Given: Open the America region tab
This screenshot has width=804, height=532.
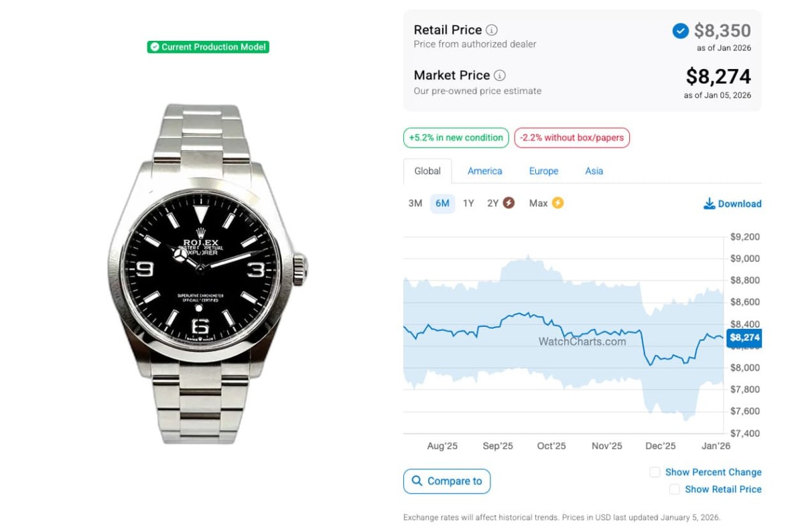Looking at the screenshot, I should tap(485, 171).
